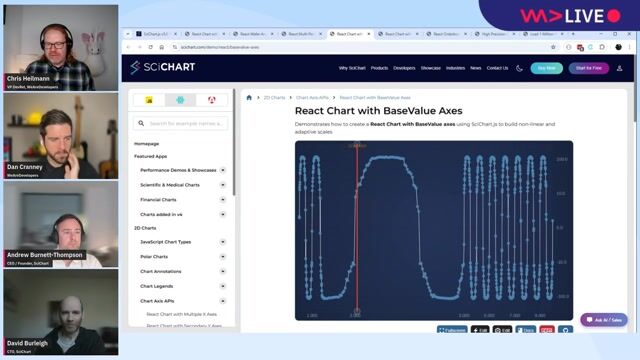Open Showcase nav item

(431, 68)
